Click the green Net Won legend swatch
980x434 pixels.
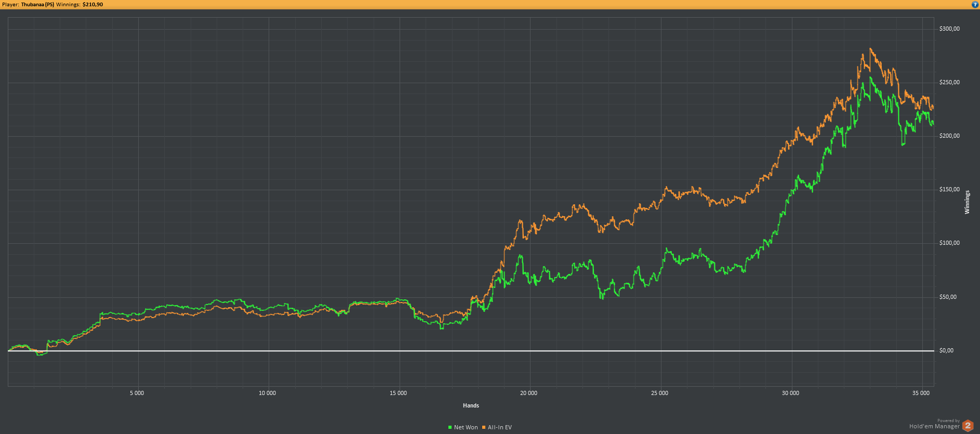tap(450, 427)
